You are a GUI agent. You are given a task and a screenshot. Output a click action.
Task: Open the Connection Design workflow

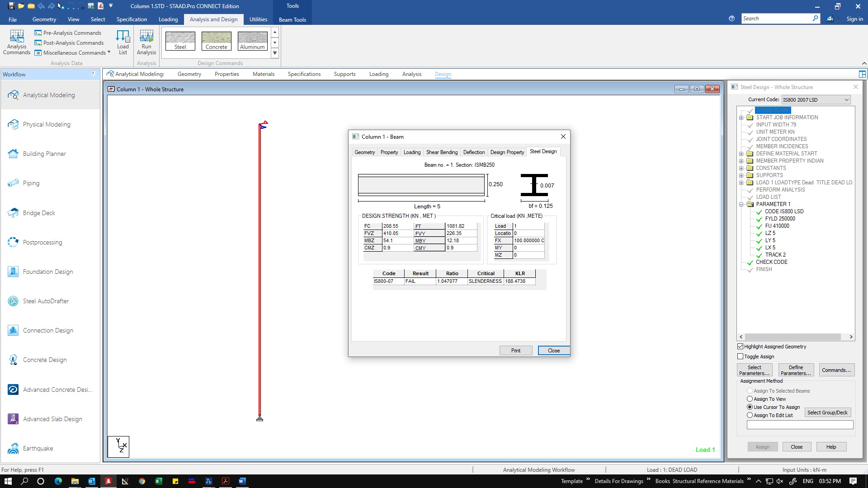48,330
